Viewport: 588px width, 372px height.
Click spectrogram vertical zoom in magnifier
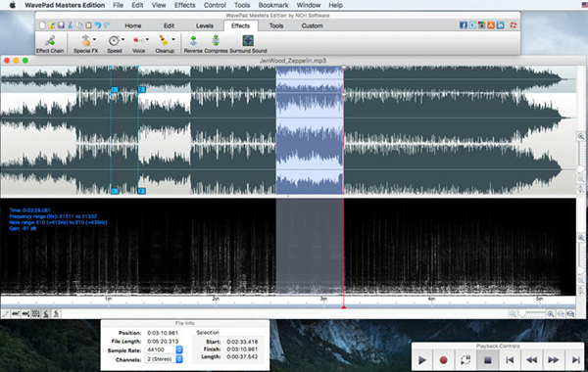[x=580, y=238]
